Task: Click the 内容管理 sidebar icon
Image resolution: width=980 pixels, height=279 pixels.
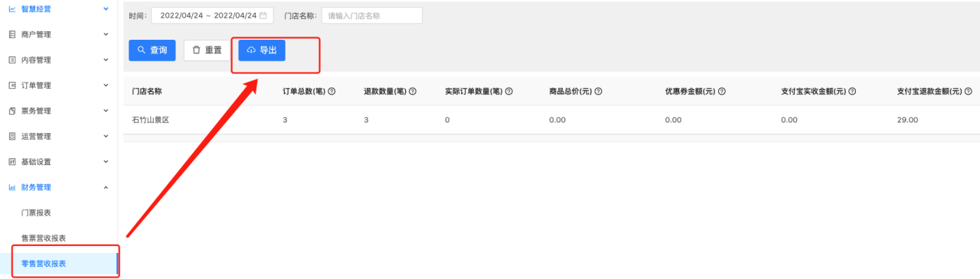Action: [x=11, y=60]
